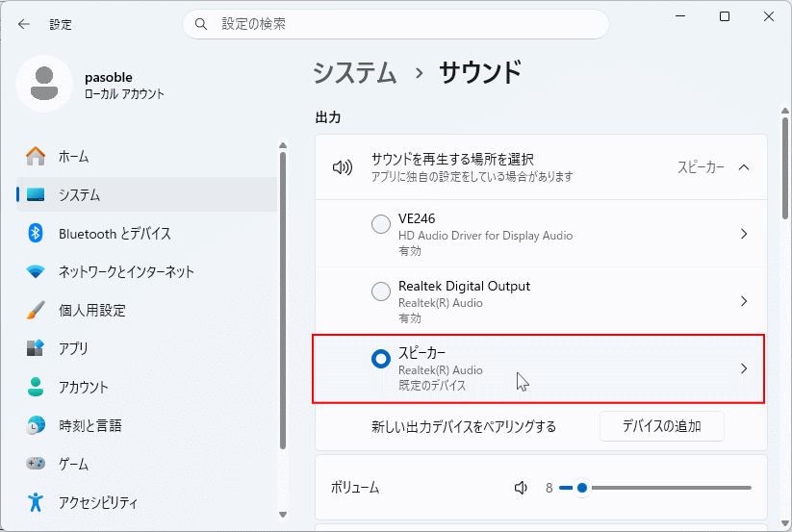The image size is (792, 532).
Task: Click the 出力 section heading
Action: pyautogui.click(x=328, y=117)
